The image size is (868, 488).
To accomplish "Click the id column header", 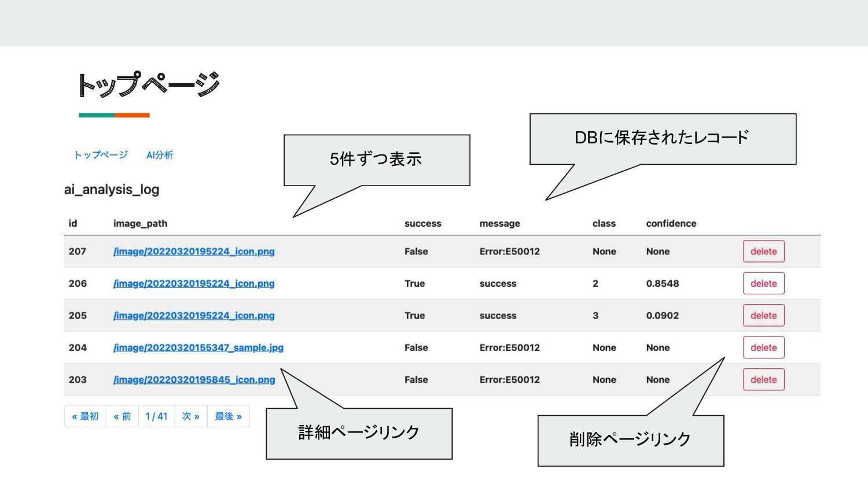I will coord(73,223).
